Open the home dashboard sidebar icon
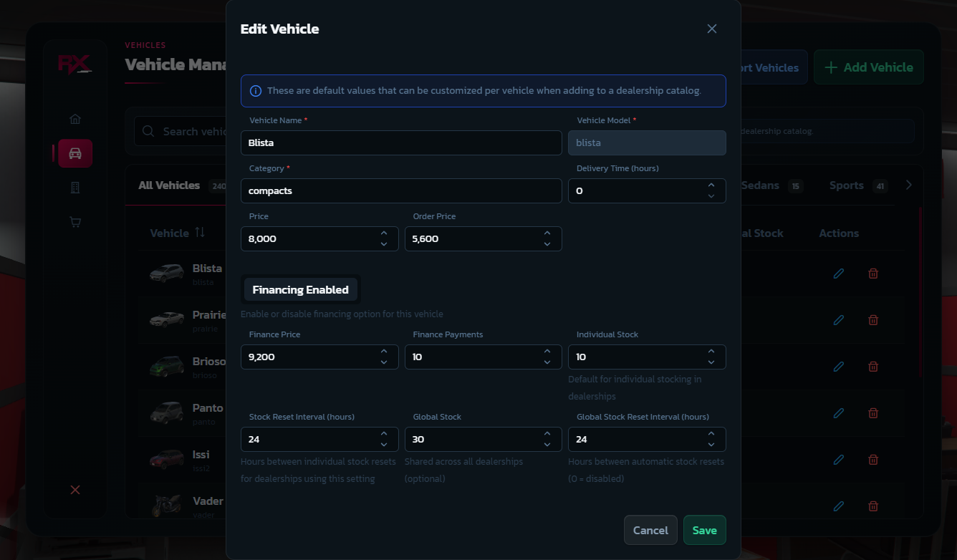 click(x=75, y=119)
